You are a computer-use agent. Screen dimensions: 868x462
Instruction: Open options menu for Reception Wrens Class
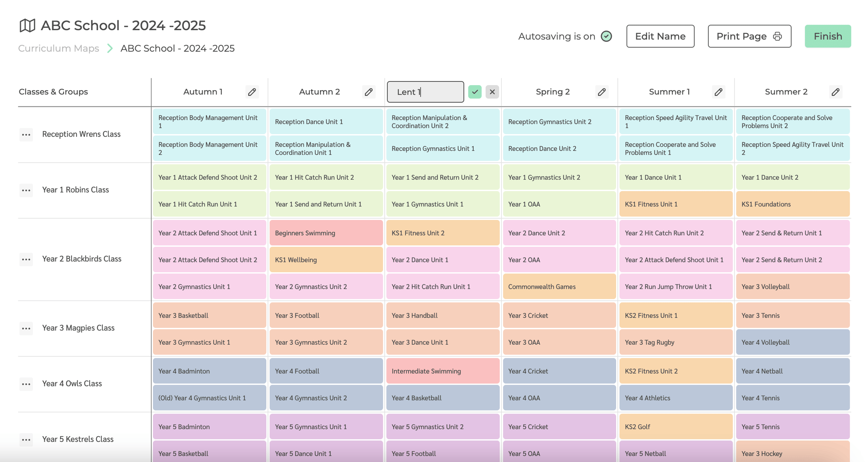[x=26, y=135]
